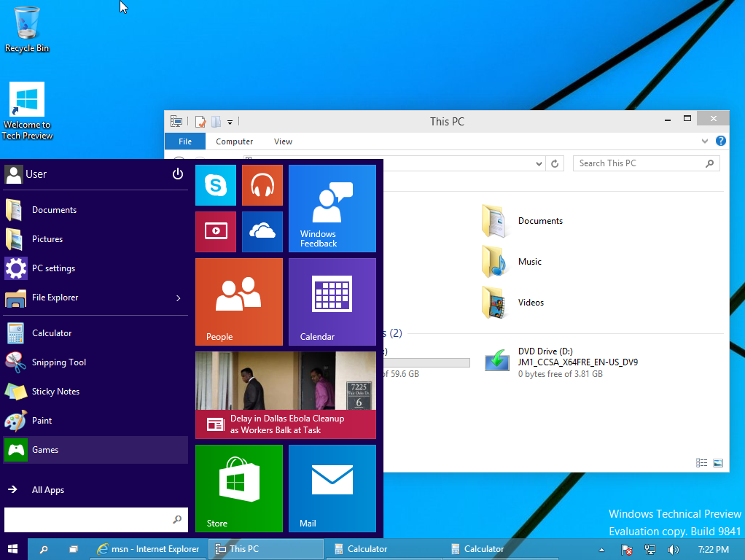Image resolution: width=745 pixels, height=560 pixels.
Task: Switch to first Calculator taskbar button
Action: tap(384, 549)
